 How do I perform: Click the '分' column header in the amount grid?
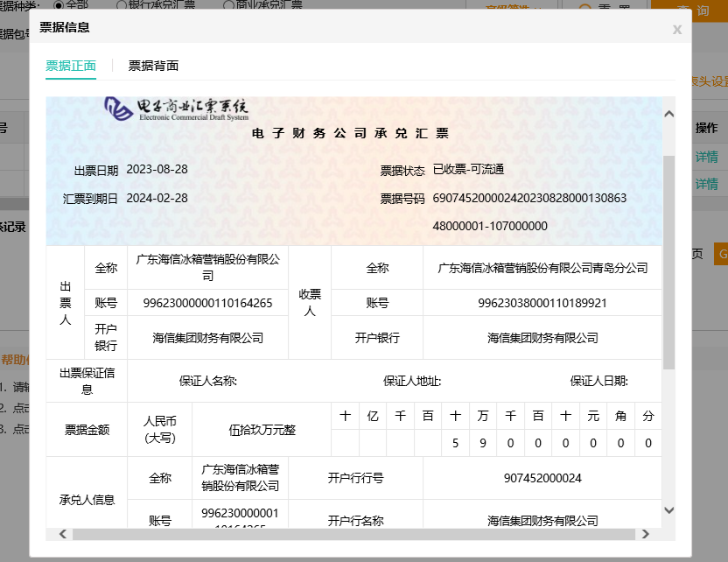[648, 416]
